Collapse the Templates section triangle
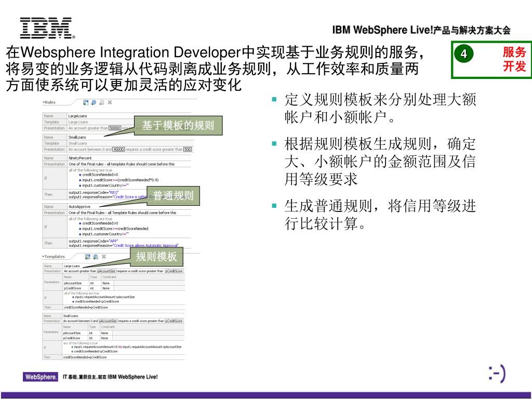Screen dimensions: 532x399 tap(43, 257)
